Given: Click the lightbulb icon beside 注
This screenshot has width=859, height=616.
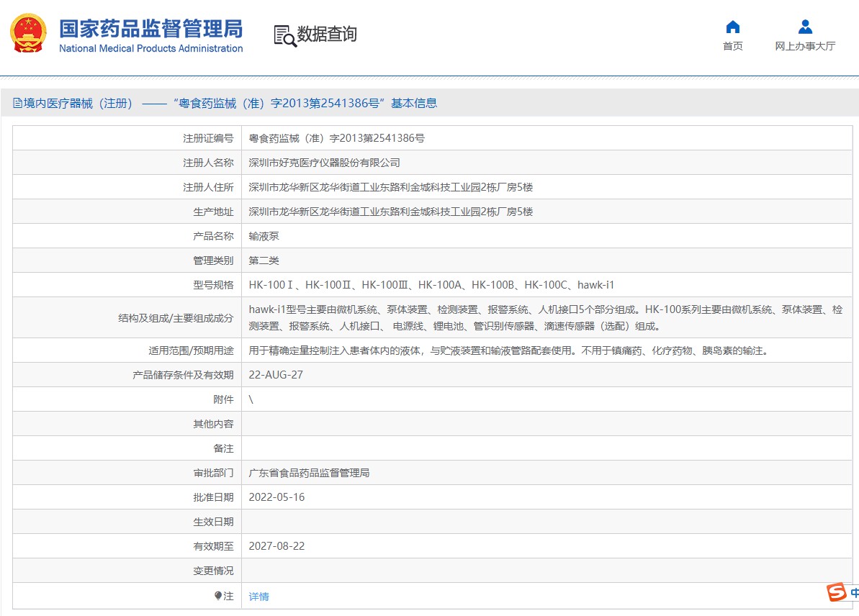Looking at the screenshot, I should point(218,596).
